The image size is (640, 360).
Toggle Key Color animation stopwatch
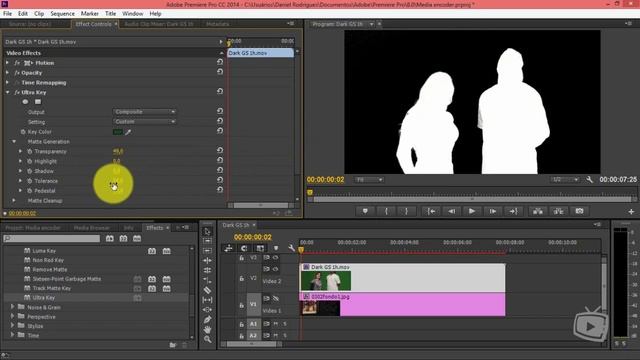point(23,132)
